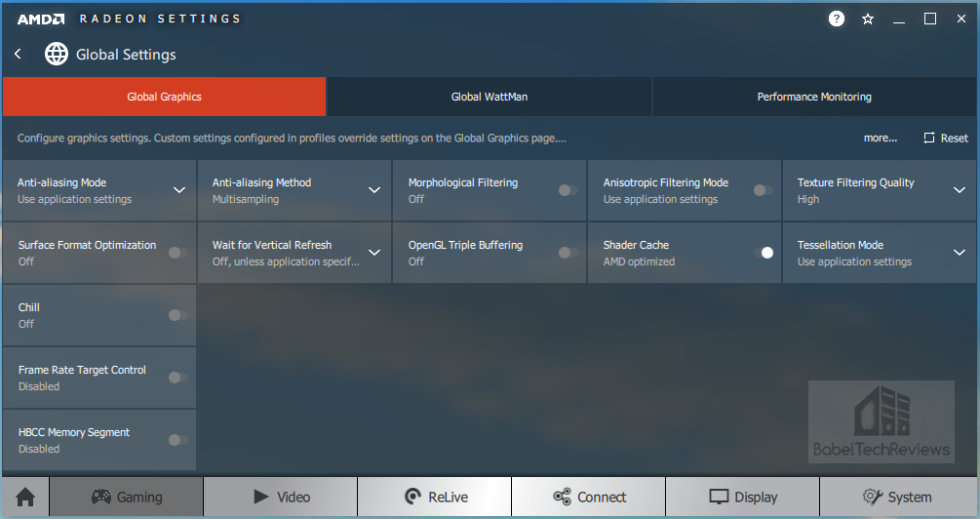
Task: Open the ReLive section label
Action: point(449,498)
